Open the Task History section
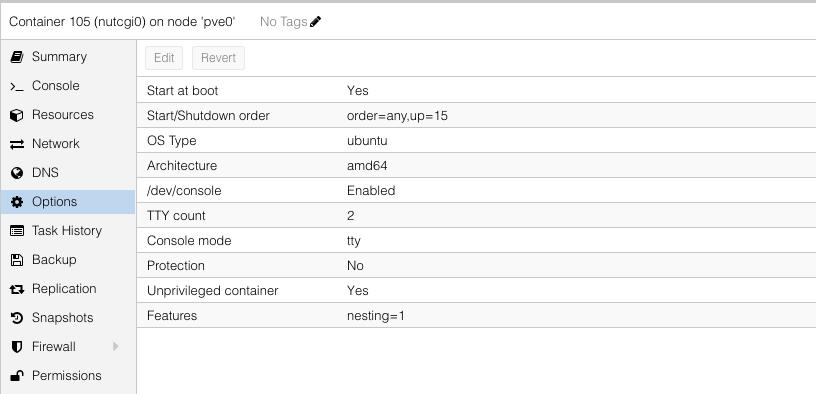The height and width of the screenshot is (394, 816). click(x=68, y=231)
